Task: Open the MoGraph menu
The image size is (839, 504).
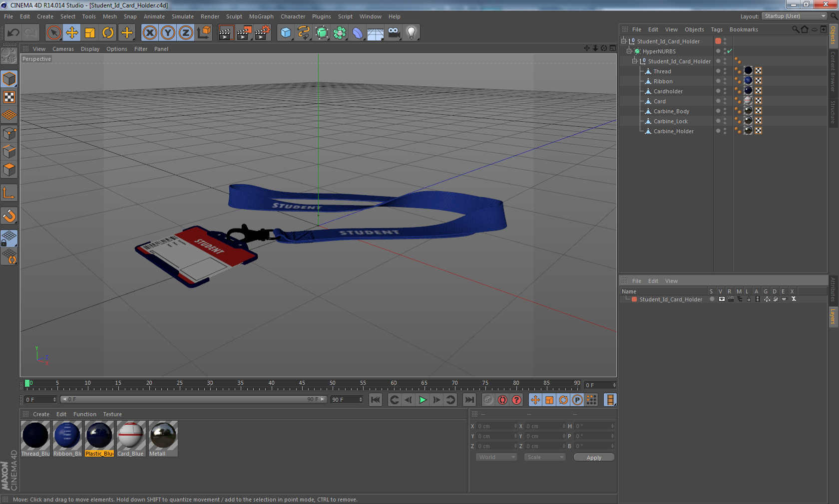Action: pyautogui.click(x=261, y=16)
